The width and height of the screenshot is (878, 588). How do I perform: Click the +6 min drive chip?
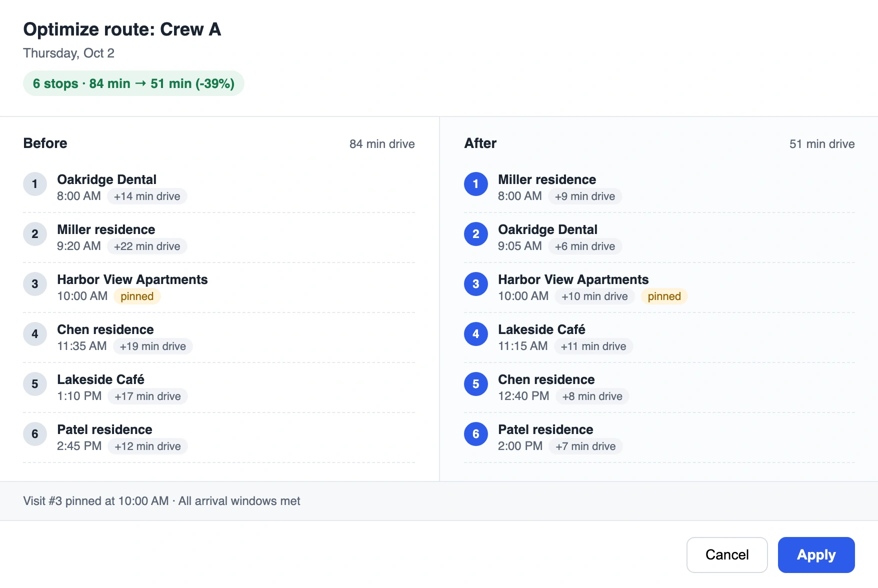pyautogui.click(x=585, y=246)
